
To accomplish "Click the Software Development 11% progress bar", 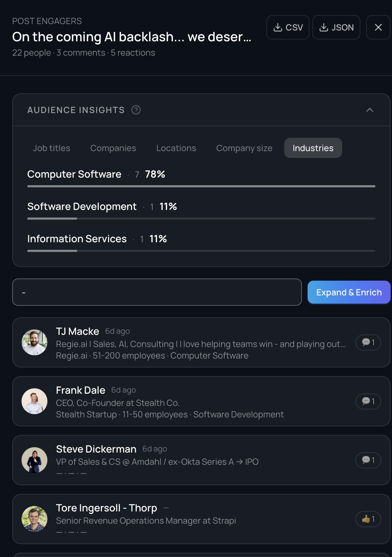I will pyautogui.click(x=201, y=219).
